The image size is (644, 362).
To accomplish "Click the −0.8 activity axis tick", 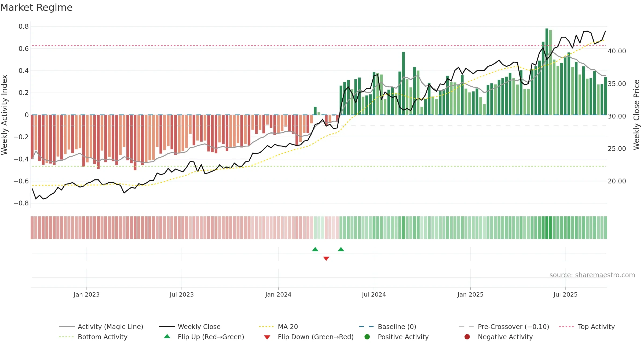I will click(x=21, y=203).
